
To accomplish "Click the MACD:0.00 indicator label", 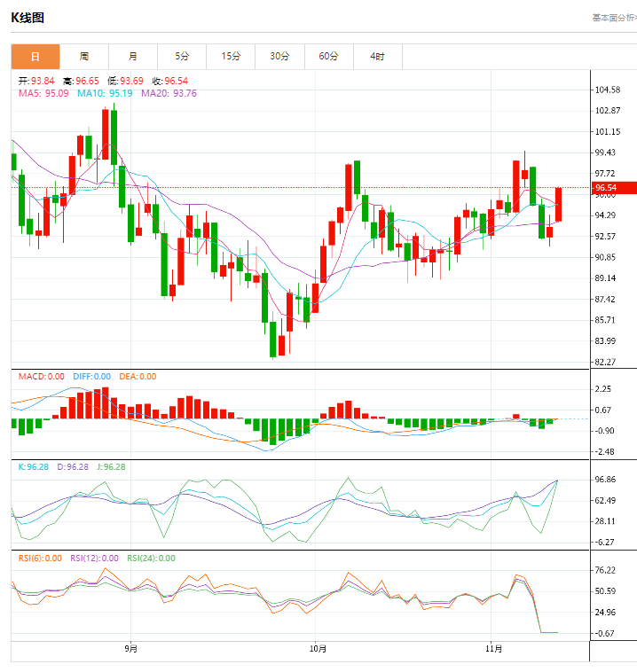I will point(41,377).
